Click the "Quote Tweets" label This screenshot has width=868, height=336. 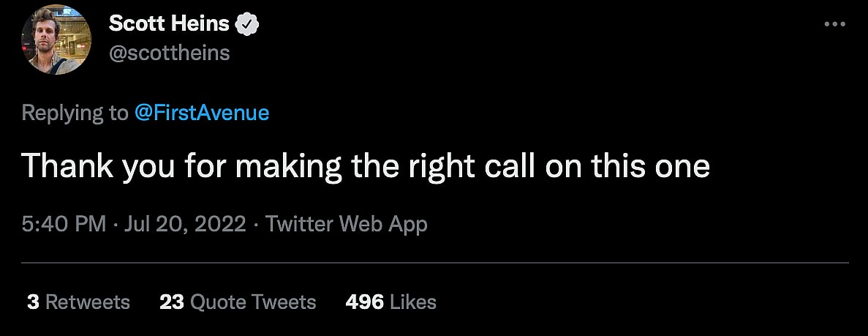point(253,302)
